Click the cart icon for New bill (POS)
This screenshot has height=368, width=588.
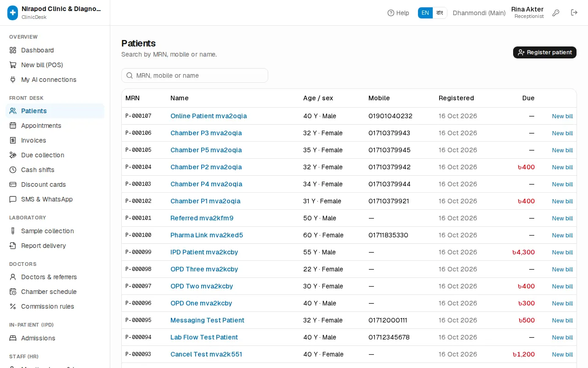pyautogui.click(x=13, y=65)
